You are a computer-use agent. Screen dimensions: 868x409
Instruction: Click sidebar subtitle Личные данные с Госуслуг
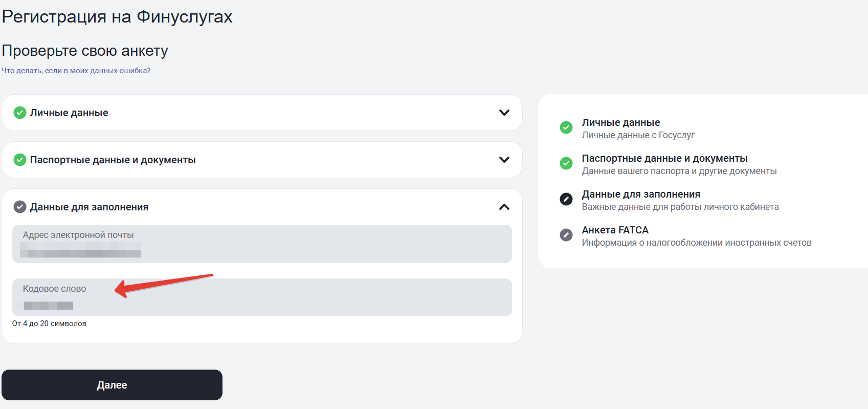pyautogui.click(x=638, y=135)
